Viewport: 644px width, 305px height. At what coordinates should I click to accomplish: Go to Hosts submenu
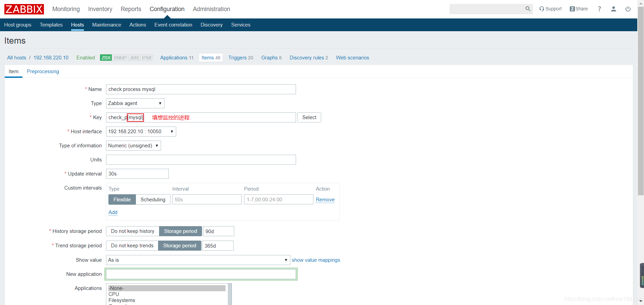78,25
